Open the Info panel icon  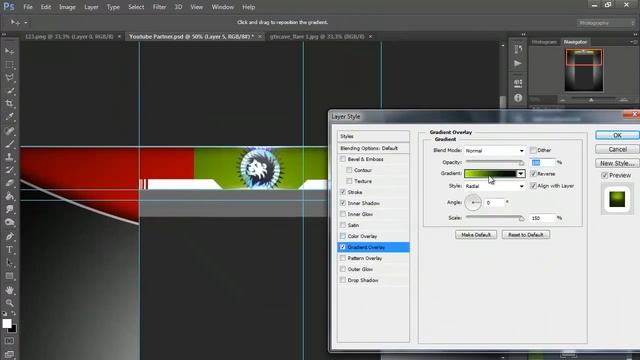(518, 98)
